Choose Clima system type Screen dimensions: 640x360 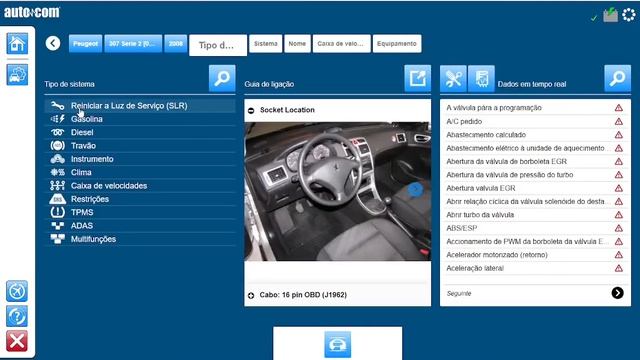pyautogui.click(x=140, y=172)
